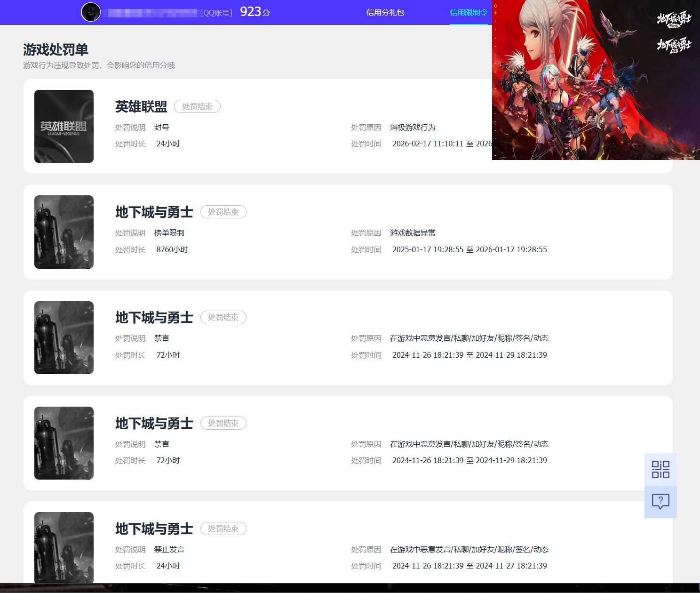Open the anime characters game poster
The height and width of the screenshot is (593, 700).
(596, 80)
